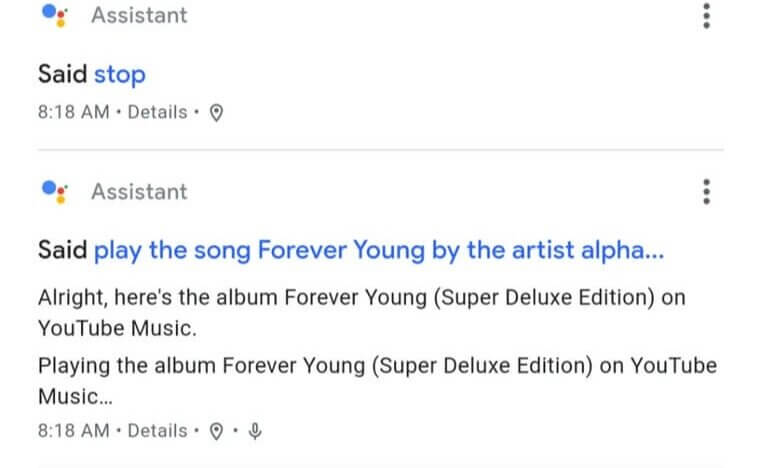
Task: Click the Assistant logo above Forever Young entry
Action: tap(55, 191)
